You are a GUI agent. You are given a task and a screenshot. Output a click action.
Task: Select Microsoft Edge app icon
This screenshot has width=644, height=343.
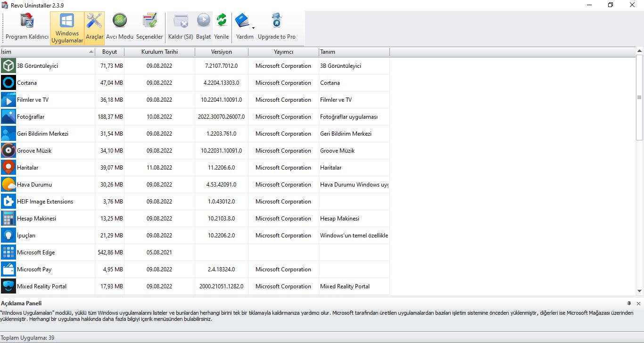click(x=8, y=253)
